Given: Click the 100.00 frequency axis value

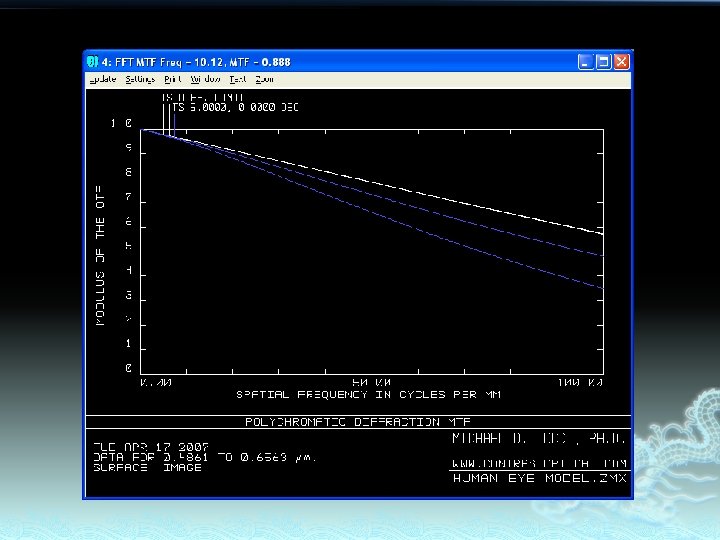Looking at the screenshot, I should pyautogui.click(x=580, y=382).
